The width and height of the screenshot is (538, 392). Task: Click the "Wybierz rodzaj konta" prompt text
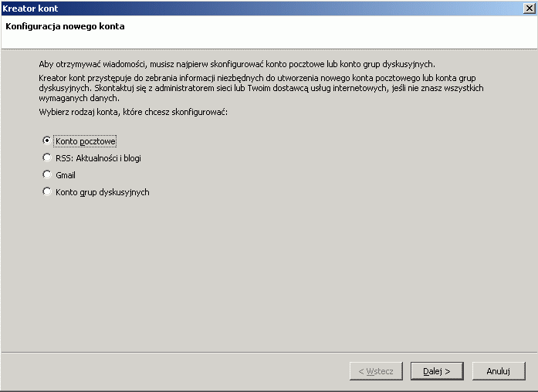(133, 112)
